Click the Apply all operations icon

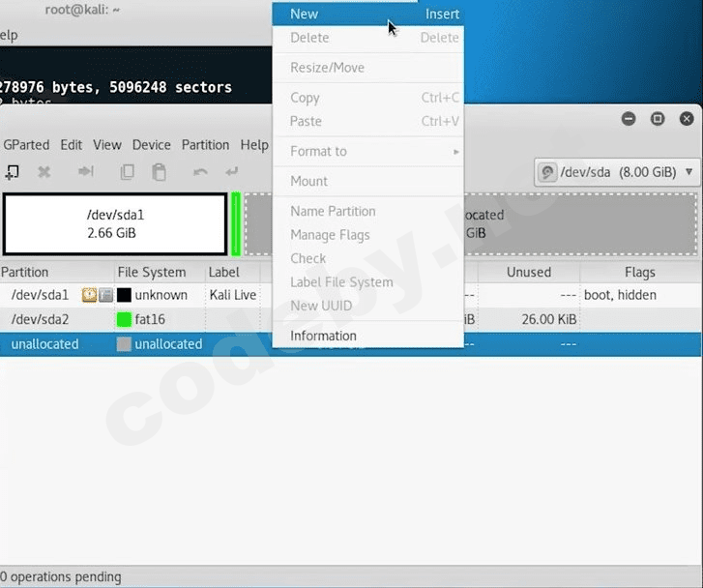(232, 171)
